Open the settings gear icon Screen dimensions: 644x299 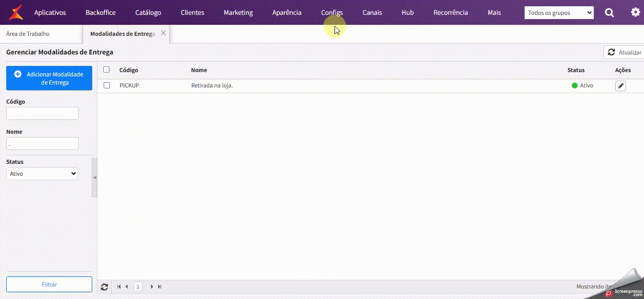click(x=635, y=12)
